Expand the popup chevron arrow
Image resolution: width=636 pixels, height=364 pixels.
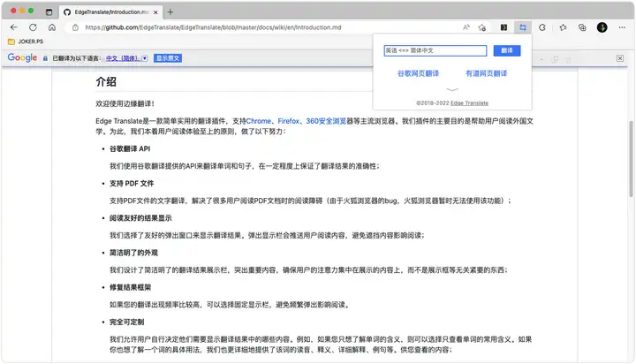click(452, 89)
